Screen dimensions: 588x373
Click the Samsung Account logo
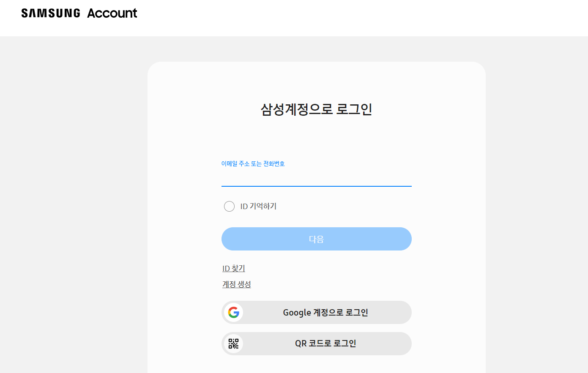[79, 13]
